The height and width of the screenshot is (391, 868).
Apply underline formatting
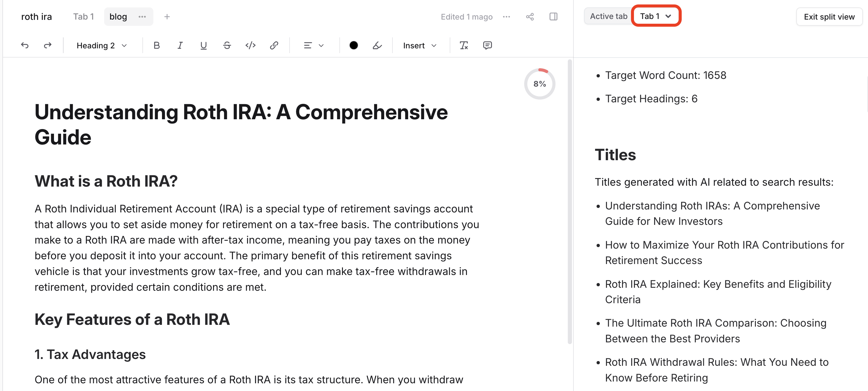(x=203, y=45)
